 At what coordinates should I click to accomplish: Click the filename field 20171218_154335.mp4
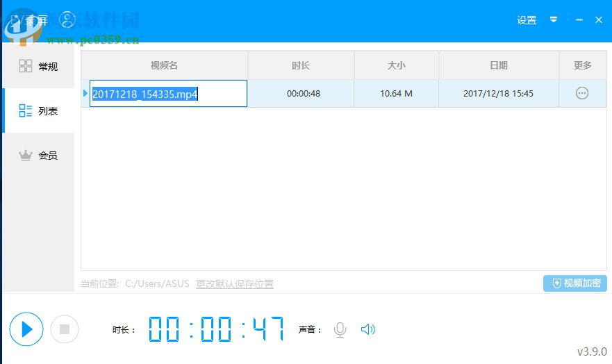pyautogui.click(x=168, y=93)
